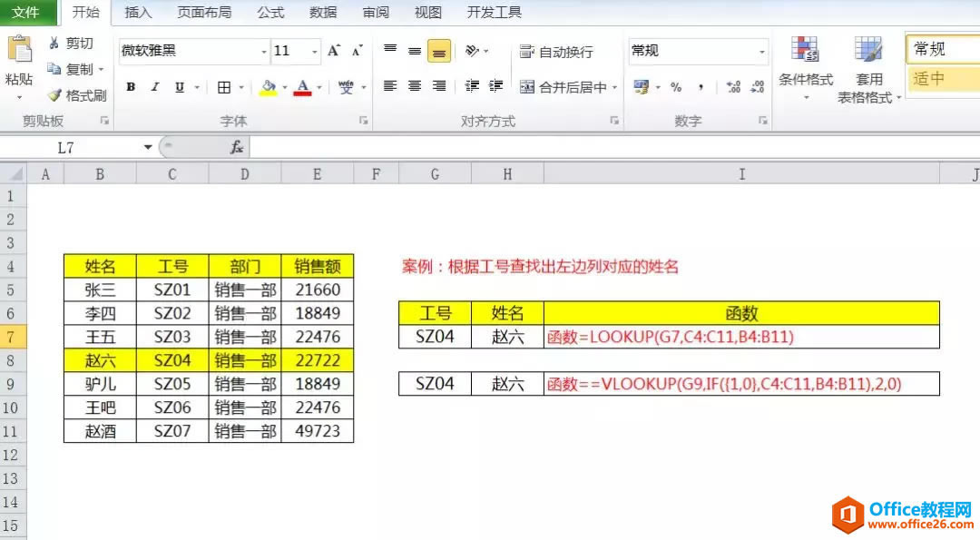Toggle italic formatting
The width and height of the screenshot is (980, 540).
point(155,87)
